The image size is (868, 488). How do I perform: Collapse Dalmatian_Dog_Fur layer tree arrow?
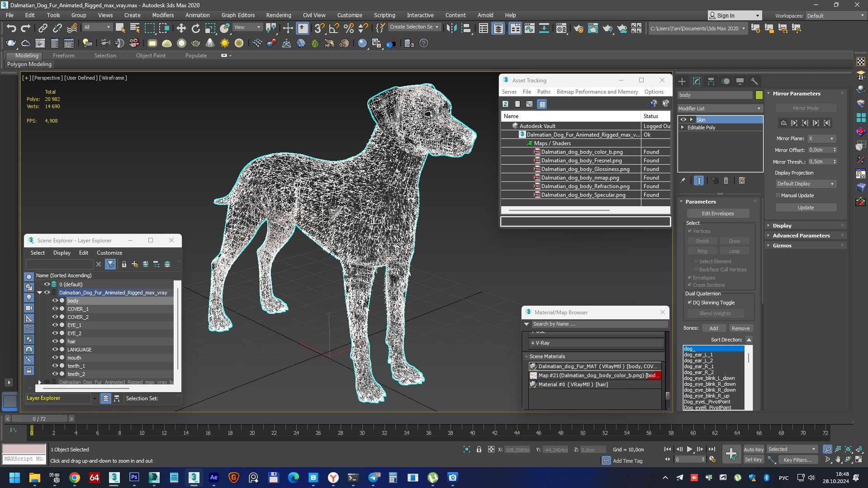tap(40, 293)
